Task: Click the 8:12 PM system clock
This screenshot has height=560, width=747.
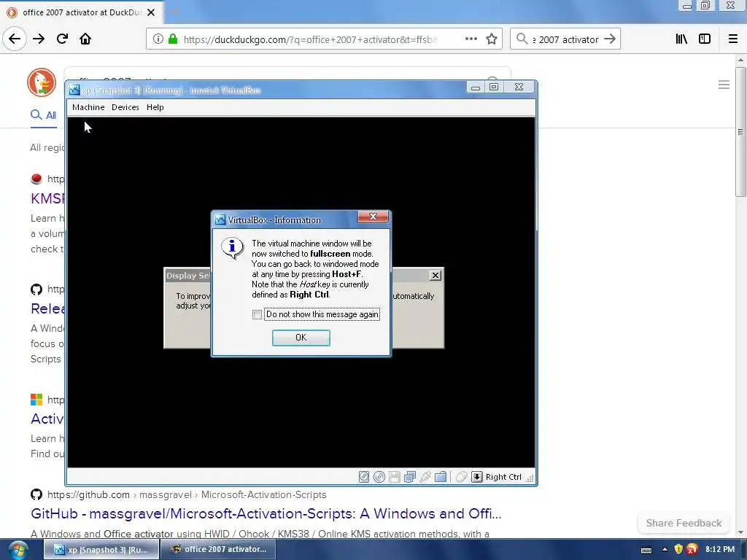Action: 720,550
